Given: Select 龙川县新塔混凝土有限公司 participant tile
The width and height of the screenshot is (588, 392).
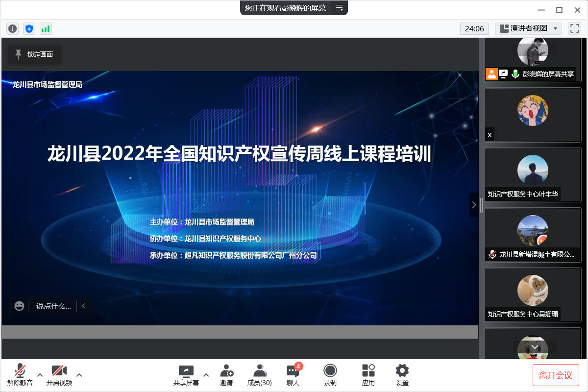Looking at the screenshot, I should (533, 234).
